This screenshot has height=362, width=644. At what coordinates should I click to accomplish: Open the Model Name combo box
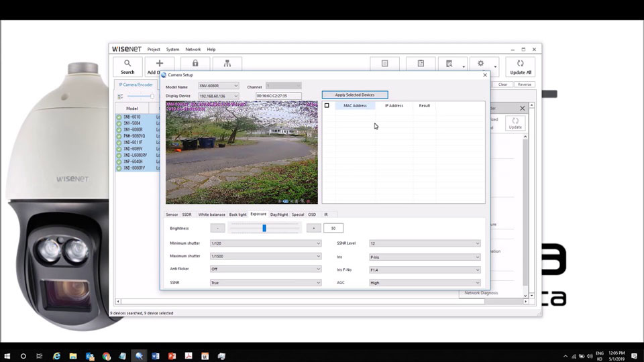tap(218, 86)
